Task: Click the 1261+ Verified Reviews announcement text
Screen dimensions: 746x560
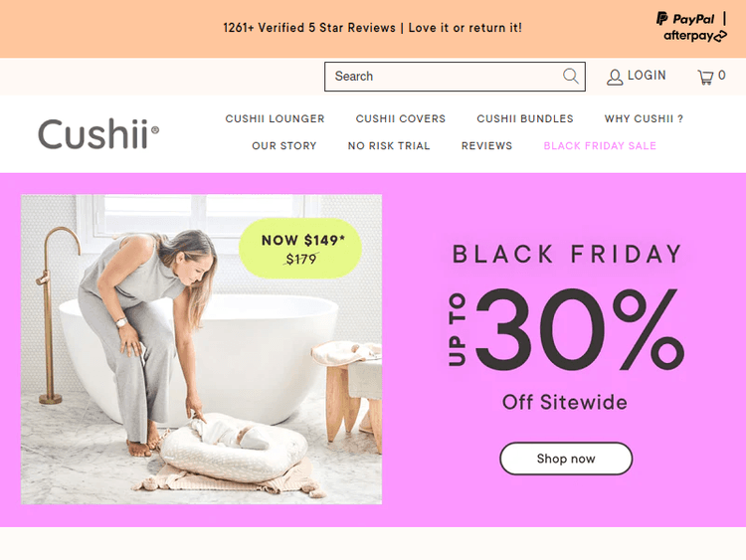Action: 373,28
